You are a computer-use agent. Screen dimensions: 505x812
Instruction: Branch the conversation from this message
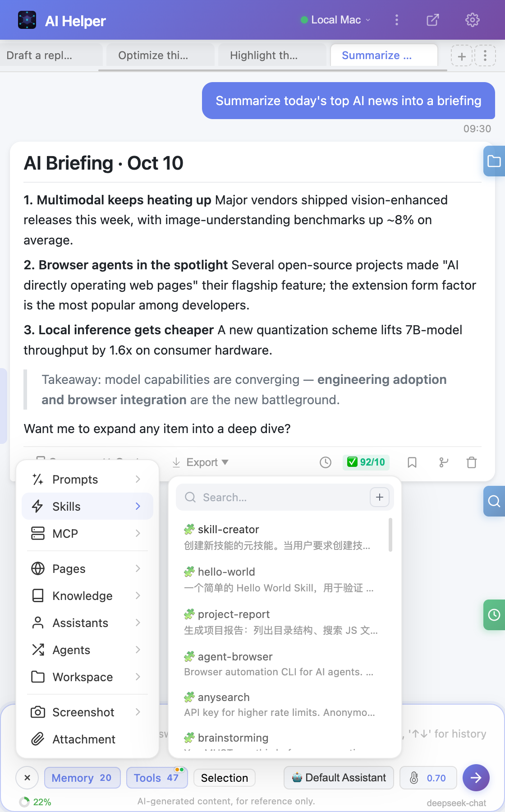(444, 462)
